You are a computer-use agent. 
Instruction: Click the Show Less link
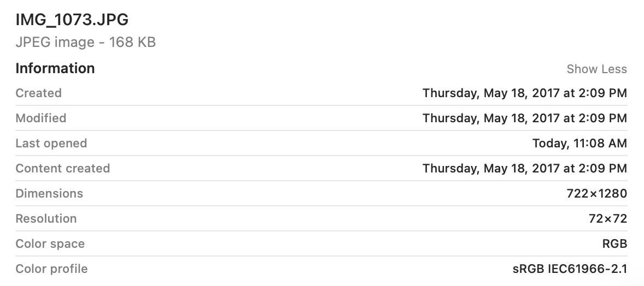[x=596, y=69]
